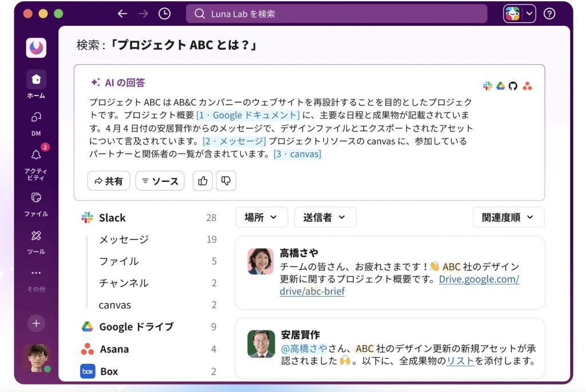The height and width of the screenshot is (392, 586).
Task: Open the 関連度順 sort dropdown
Action: click(x=508, y=217)
